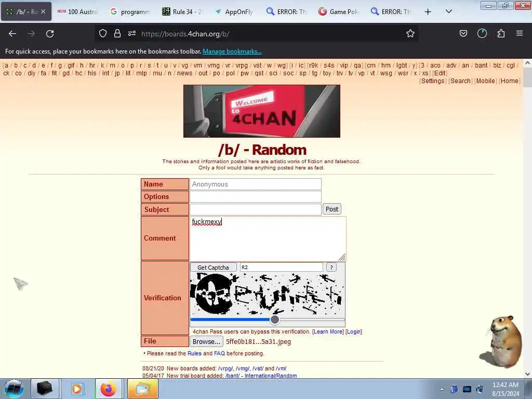
Task: Open the black box app in taskbar
Action: tap(45, 389)
